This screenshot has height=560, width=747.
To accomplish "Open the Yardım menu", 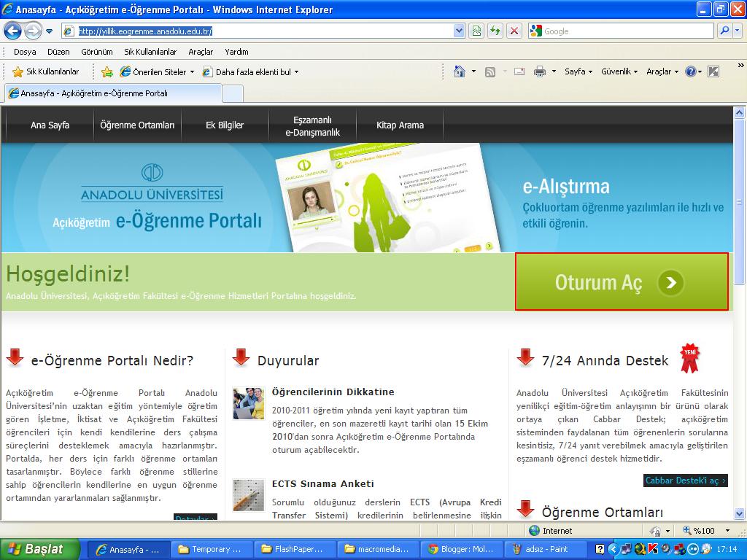I will tap(236, 52).
